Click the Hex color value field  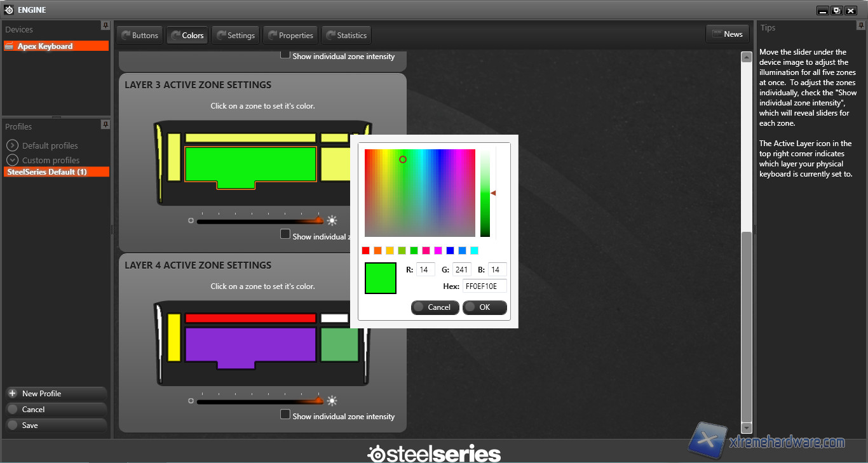coord(484,286)
